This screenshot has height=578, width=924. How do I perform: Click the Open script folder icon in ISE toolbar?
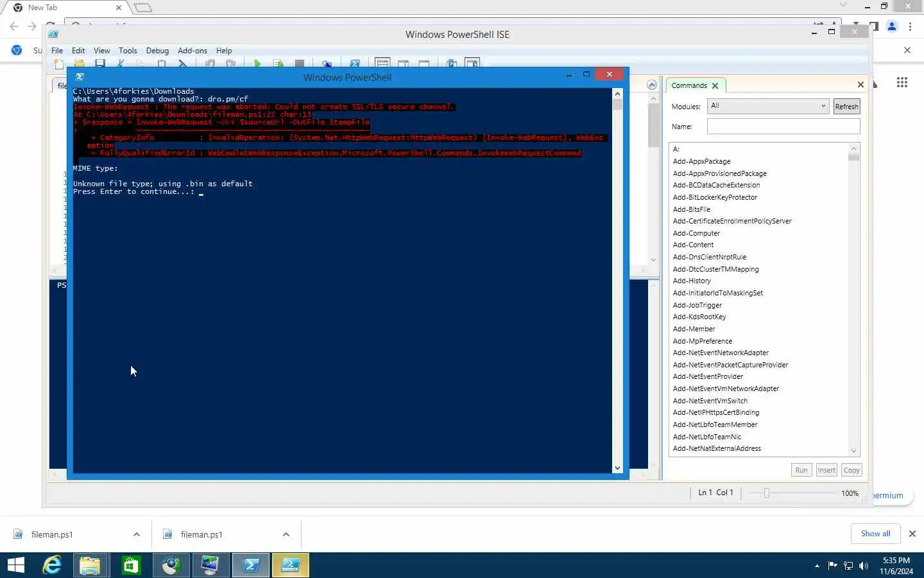point(80,64)
